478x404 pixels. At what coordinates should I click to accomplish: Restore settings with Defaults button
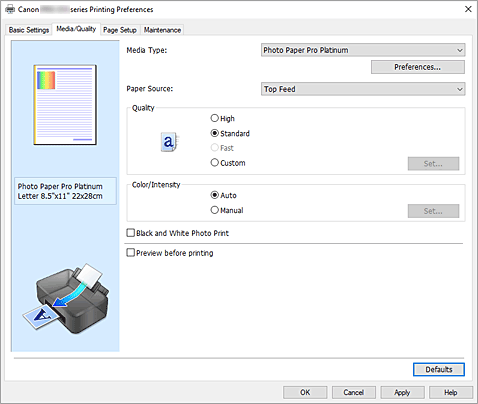point(439,369)
